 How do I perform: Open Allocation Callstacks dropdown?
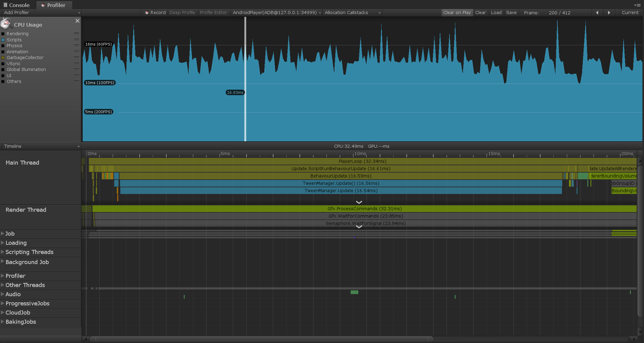click(x=352, y=13)
